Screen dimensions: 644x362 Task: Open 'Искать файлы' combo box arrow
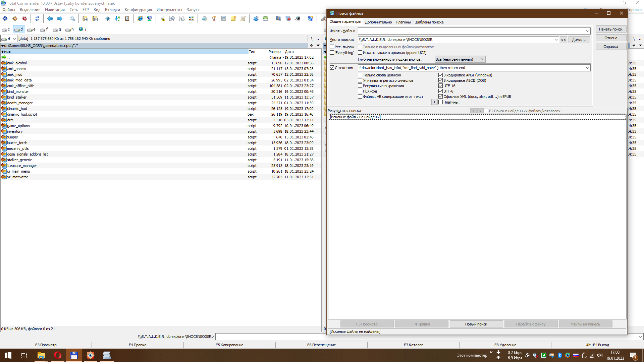point(588,31)
